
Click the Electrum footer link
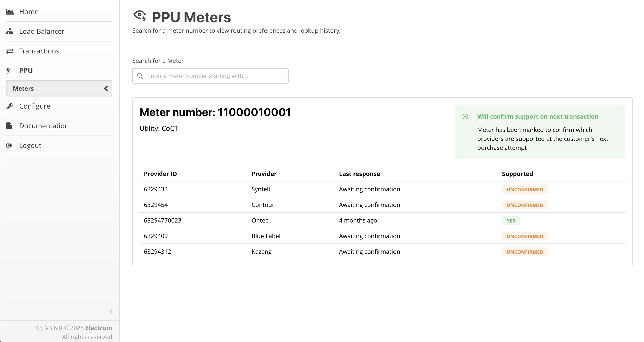click(98, 328)
